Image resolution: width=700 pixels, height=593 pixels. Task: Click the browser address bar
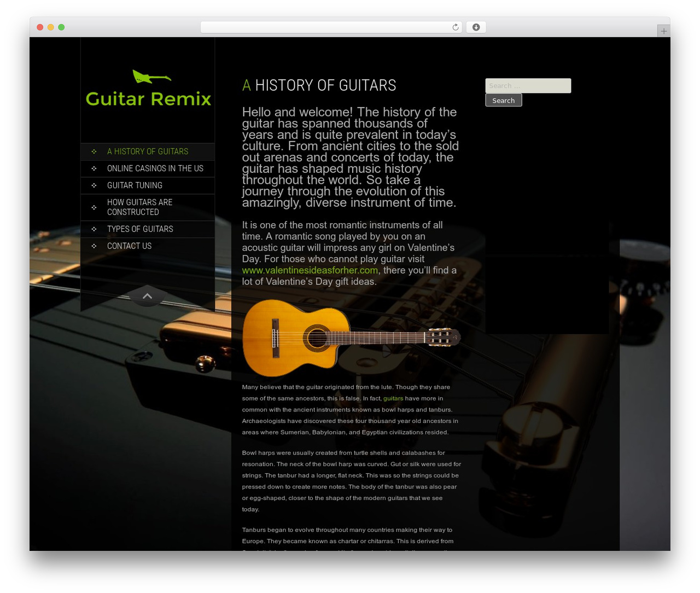pyautogui.click(x=331, y=27)
